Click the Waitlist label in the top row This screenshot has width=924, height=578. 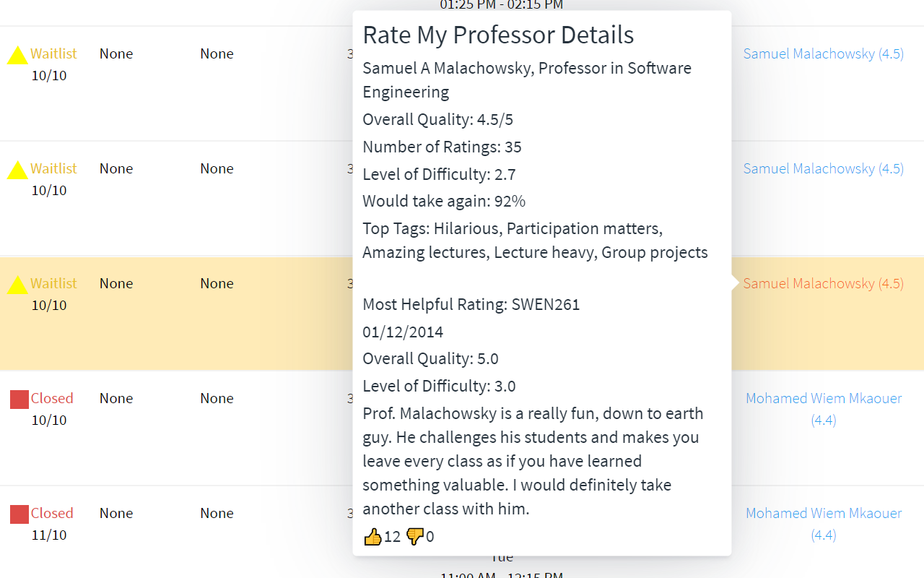pyautogui.click(x=52, y=53)
